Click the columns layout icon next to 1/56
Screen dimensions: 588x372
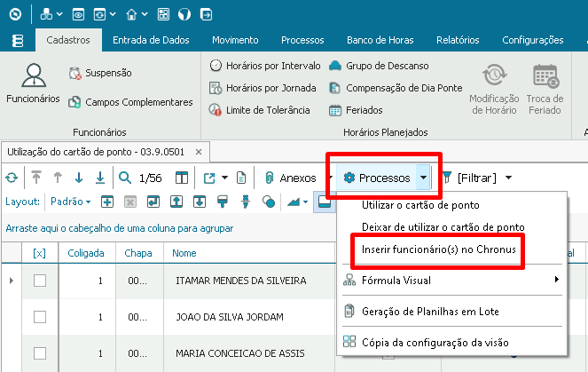(182, 178)
